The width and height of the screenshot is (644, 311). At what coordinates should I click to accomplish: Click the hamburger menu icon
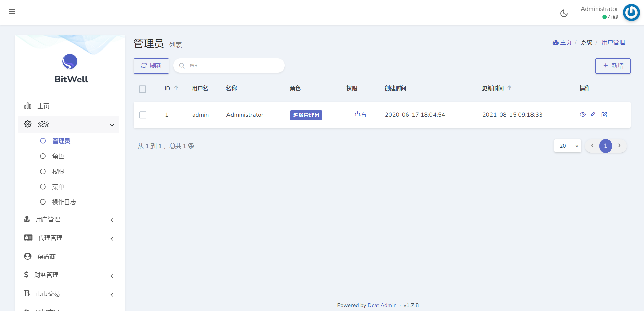[12, 12]
